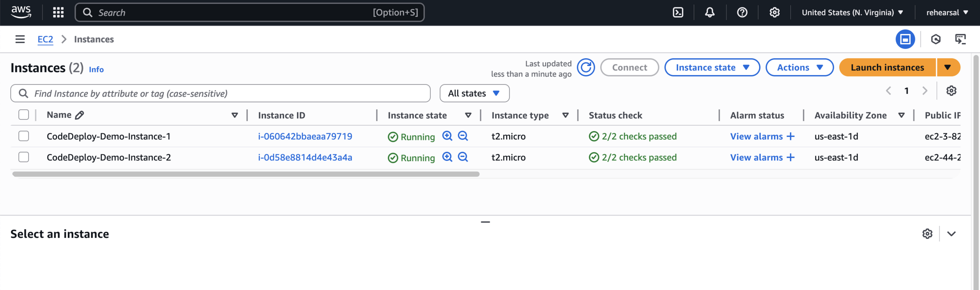Viewport: 980px width, 290px height.
Task: Open the All states filter dropdown
Action: 474,93
